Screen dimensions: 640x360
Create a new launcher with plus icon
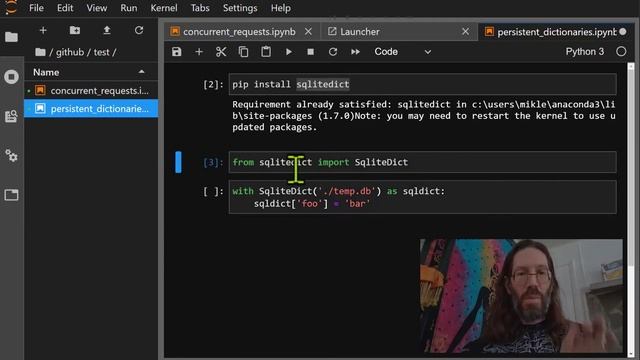click(43, 30)
